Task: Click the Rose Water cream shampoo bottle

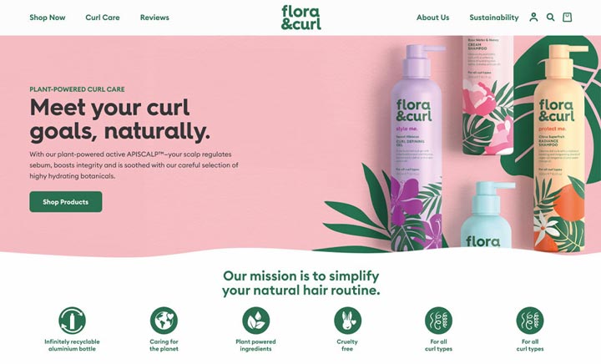Action: coord(487,96)
